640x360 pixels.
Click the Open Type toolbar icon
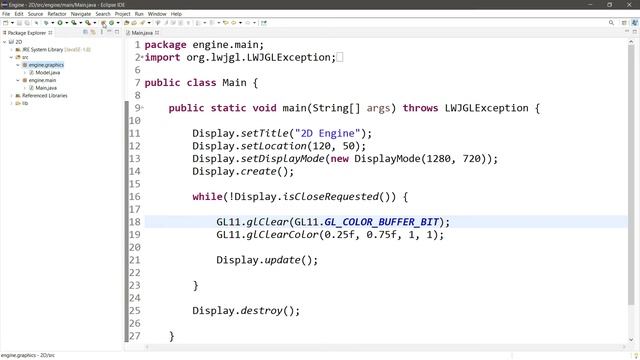coord(127,23)
